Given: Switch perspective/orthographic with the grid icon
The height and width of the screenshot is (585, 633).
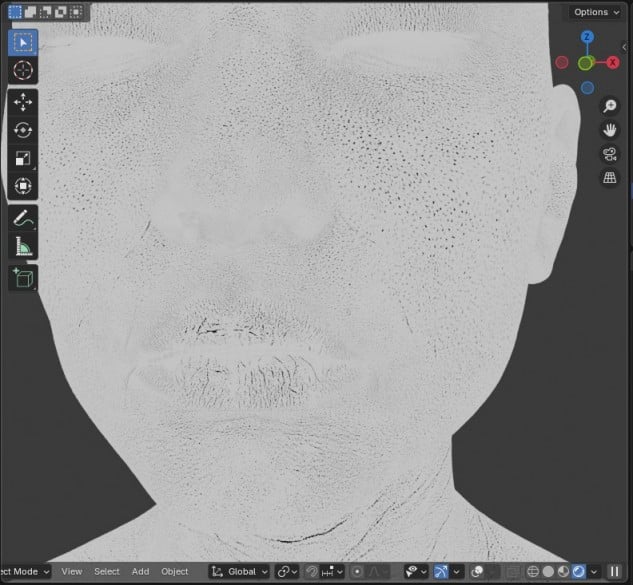Looking at the screenshot, I should click(610, 177).
